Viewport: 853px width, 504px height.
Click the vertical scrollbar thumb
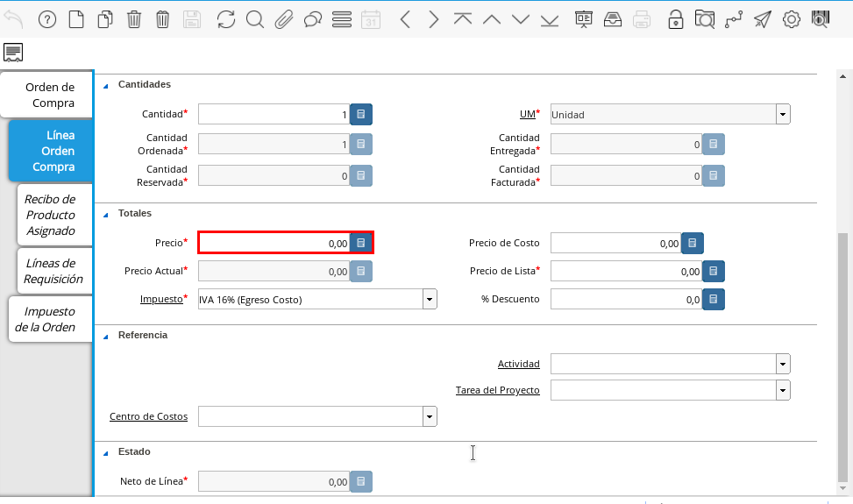842,358
